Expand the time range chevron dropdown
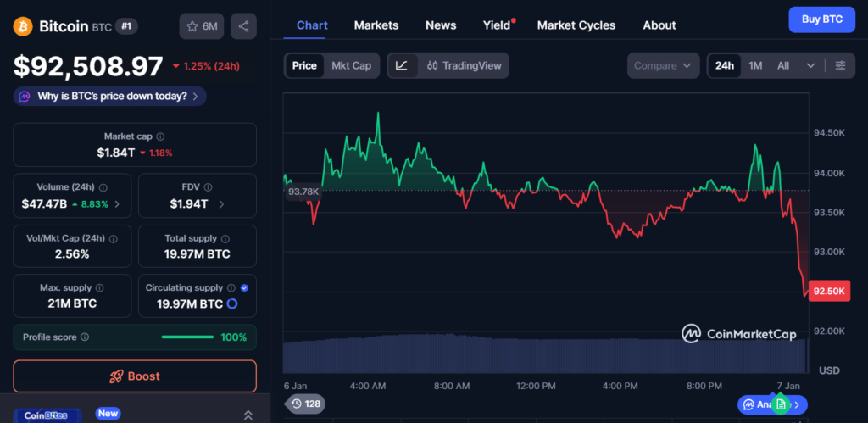The height and width of the screenshot is (423, 868). coord(811,65)
